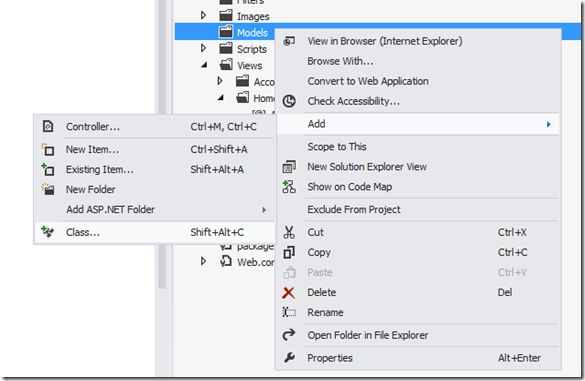585x381 pixels.
Task: Click the Models folder icon
Action: pyautogui.click(x=226, y=32)
